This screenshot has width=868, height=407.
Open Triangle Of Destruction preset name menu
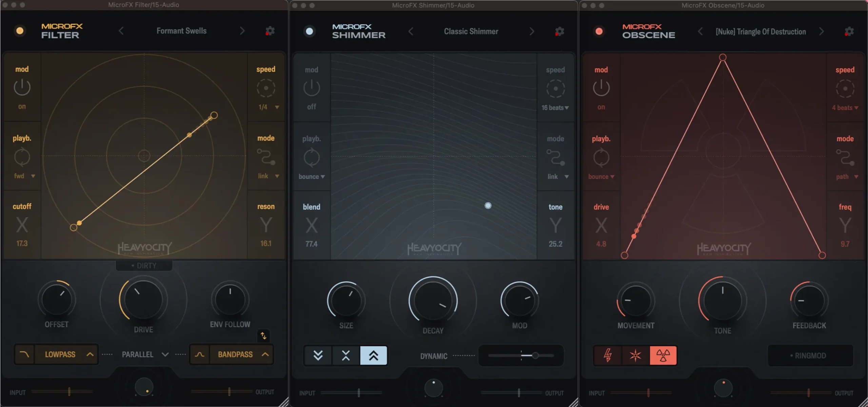(x=761, y=32)
